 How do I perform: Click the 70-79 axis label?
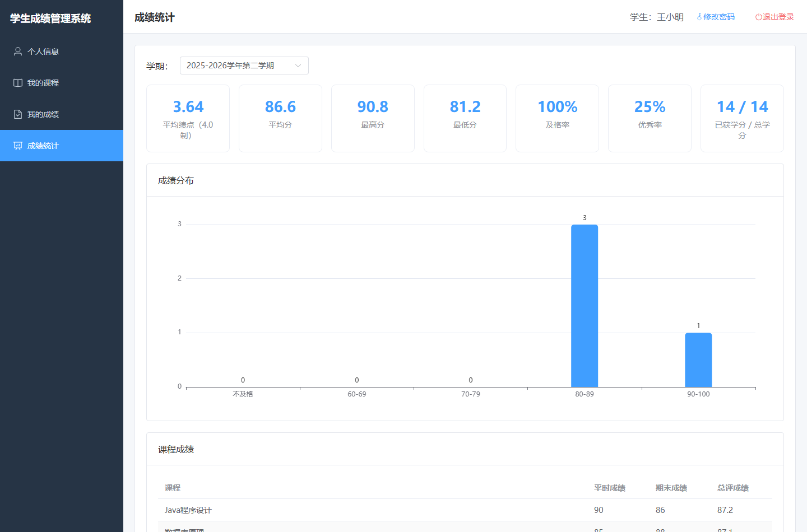click(471, 394)
